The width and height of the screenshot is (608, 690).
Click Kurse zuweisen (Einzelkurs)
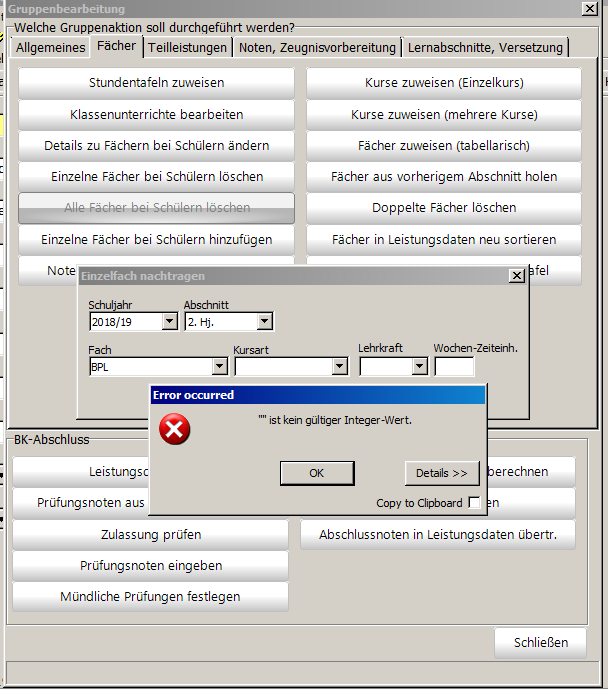pos(444,83)
